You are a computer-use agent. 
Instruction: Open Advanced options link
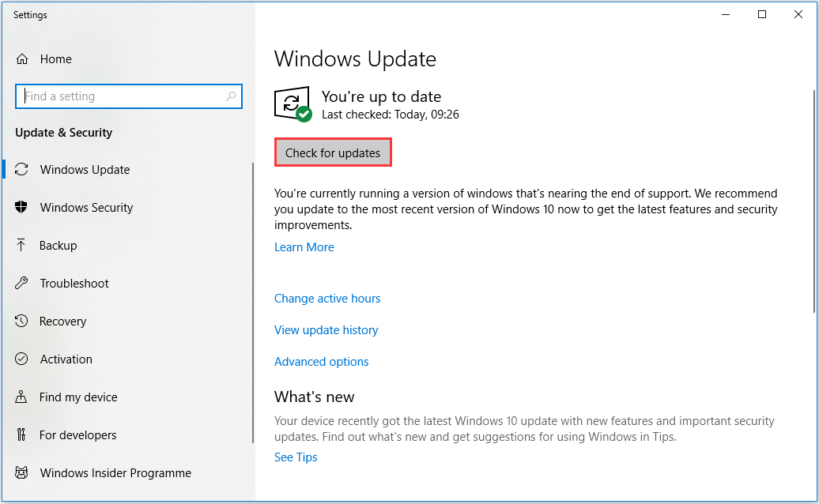321,362
